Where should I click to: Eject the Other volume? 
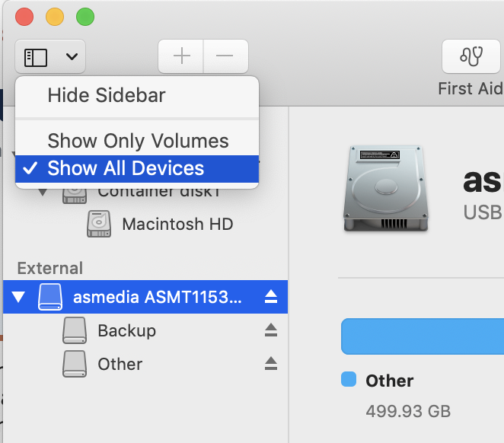[271, 364]
